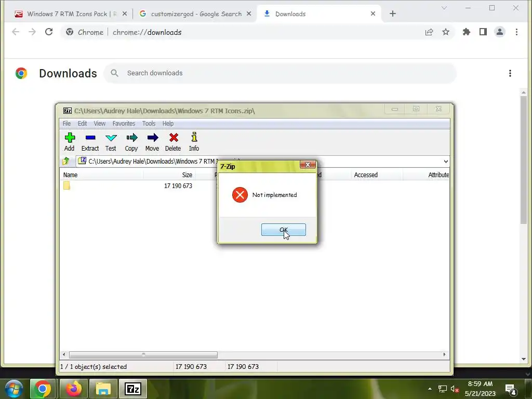The height and width of the screenshot is (399, 532).
Task: Click the Downloads page vertical scrollbar
Action: coord(524,160)
